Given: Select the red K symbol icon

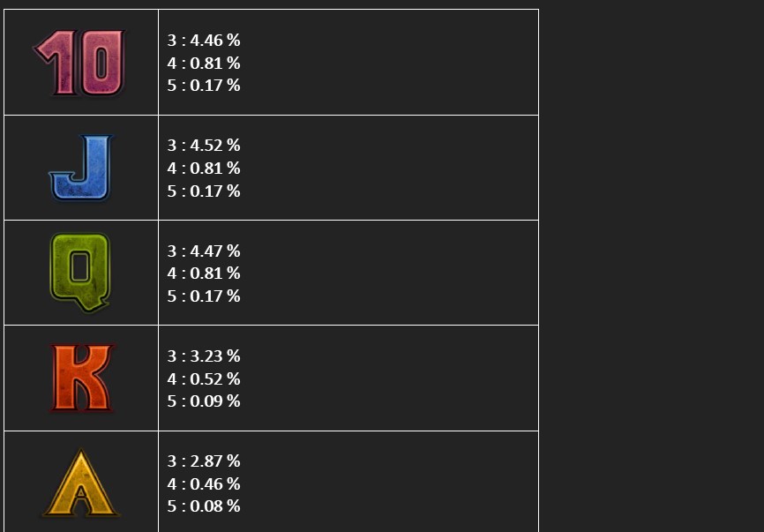Looking at the screenshot, I should (81, 378).
